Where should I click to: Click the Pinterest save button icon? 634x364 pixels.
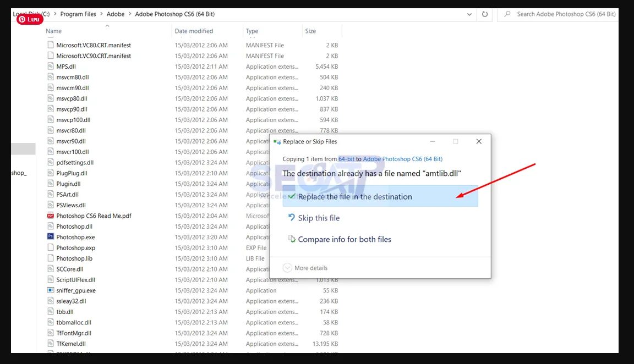click(x=30, y=19)
